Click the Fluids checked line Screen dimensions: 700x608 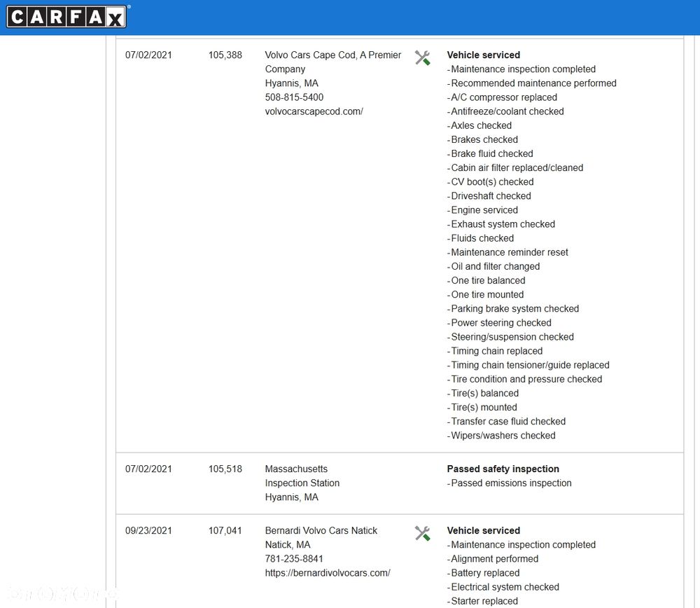pos(480,239)
